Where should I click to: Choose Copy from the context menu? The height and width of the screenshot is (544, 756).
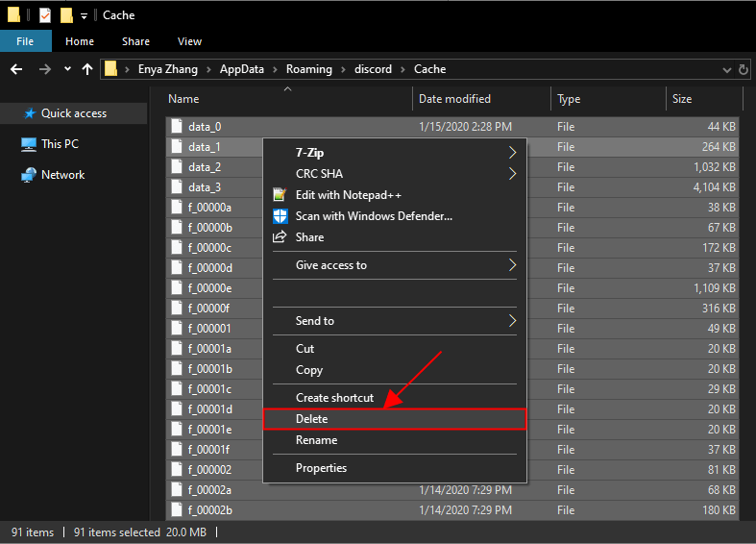395,370
